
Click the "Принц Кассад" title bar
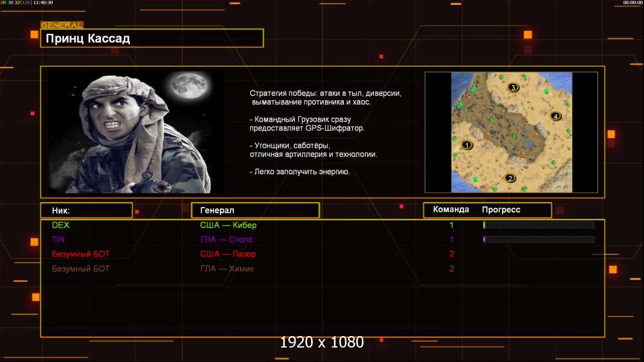(x=152, y=39)
